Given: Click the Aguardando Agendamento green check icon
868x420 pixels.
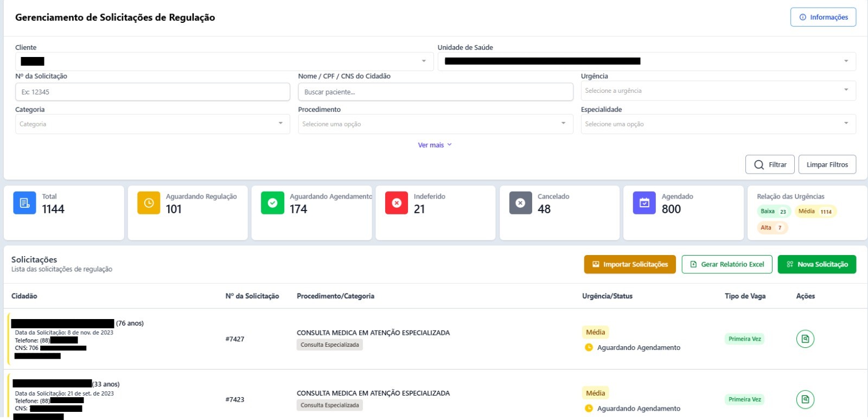Looking at the screenshot, I should (272, 203).
